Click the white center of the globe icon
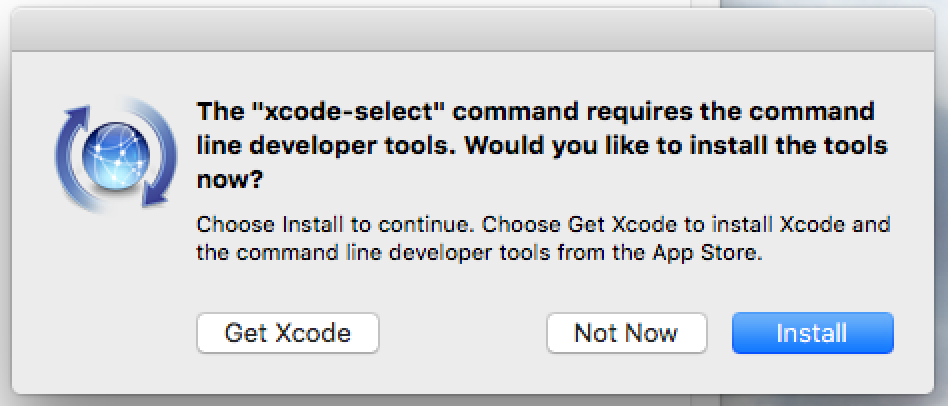This screenshot has width=948, height=406. pos(115,155)
